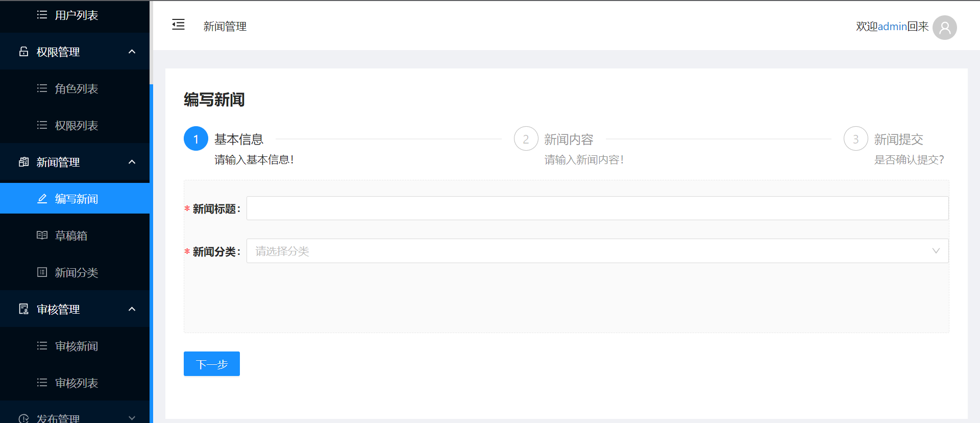Open 权限列表 menu item
The image size is (980, 423).
pyautogui.click(x=75, y=125)
